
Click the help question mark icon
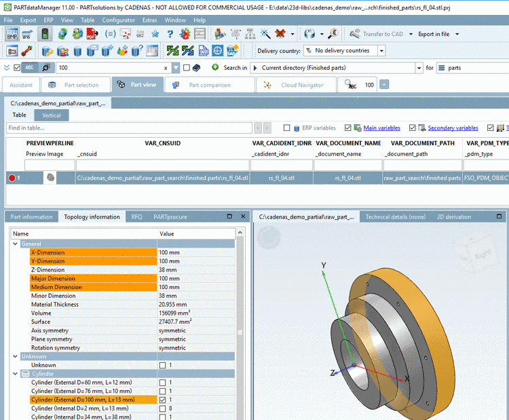point(170,34)
